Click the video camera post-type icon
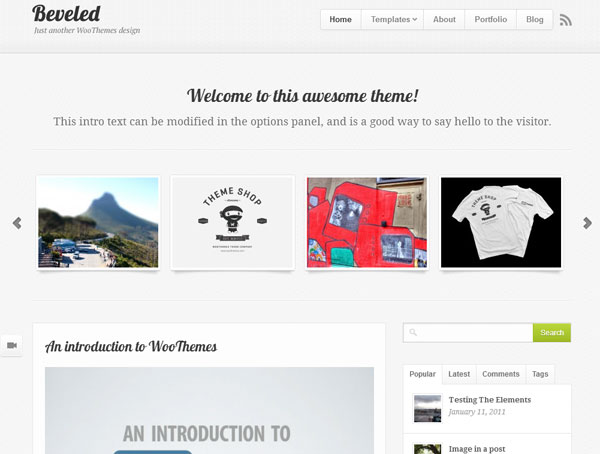The width and height of the screenshot is (600, 454). coord(12,345)
